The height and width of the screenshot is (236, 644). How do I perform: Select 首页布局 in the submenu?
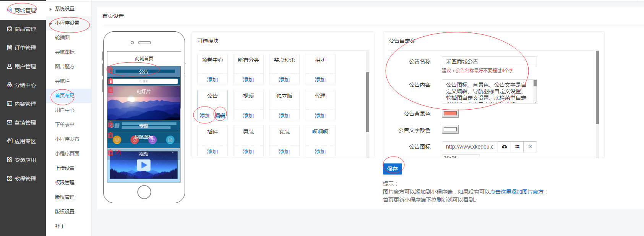coord(65,95)
